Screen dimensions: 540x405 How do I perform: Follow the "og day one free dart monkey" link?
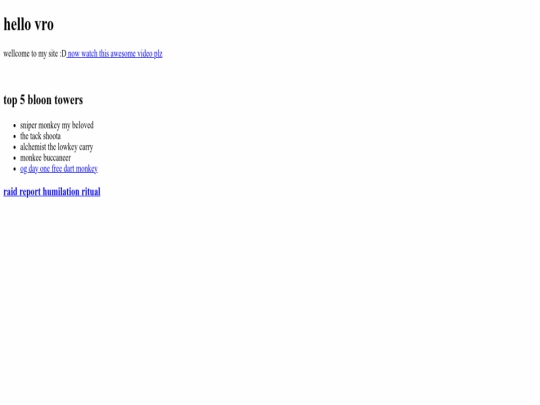[59, 169]
